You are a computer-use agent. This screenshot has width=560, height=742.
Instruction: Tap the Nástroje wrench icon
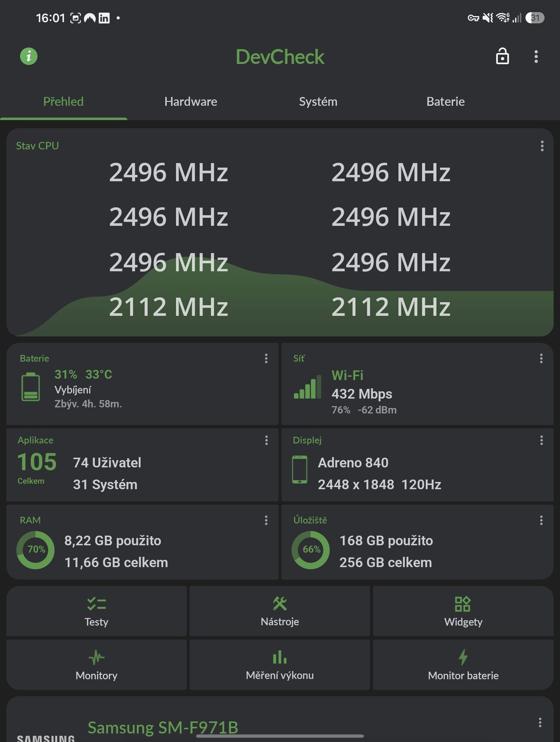(280, 603)
